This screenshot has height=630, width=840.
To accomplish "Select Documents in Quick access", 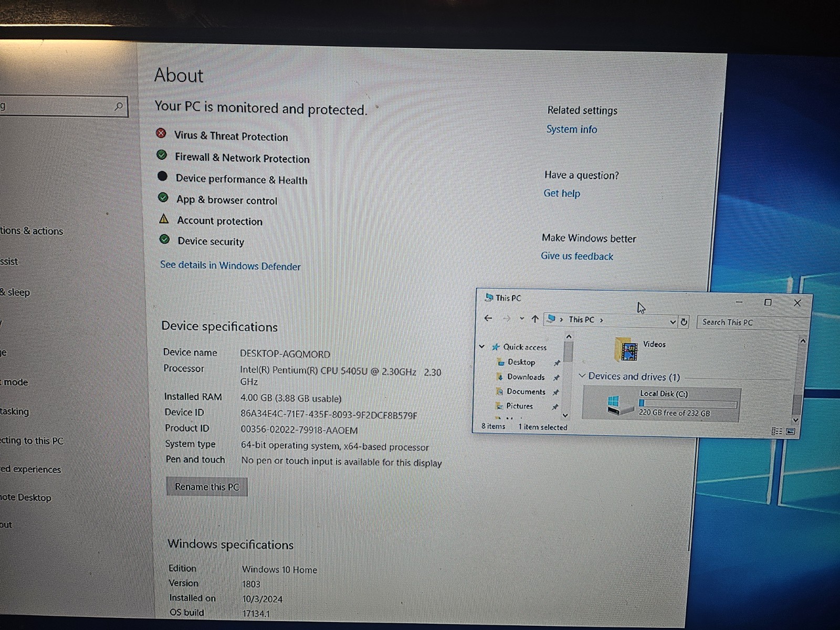I will click(526, 391).
